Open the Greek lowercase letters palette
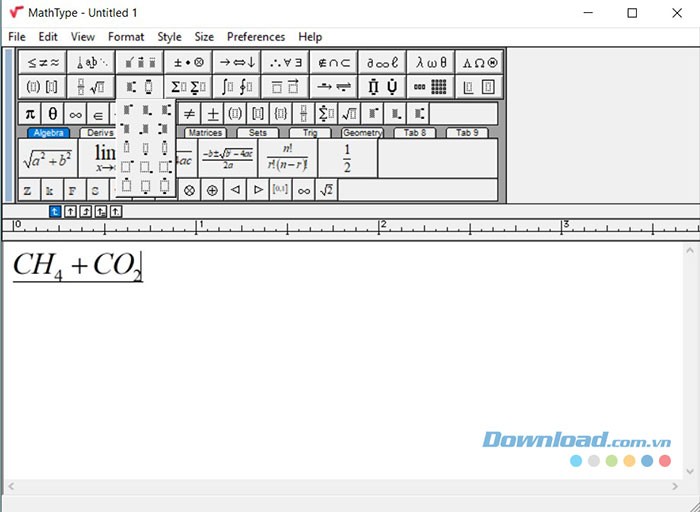 pos(431,62)
